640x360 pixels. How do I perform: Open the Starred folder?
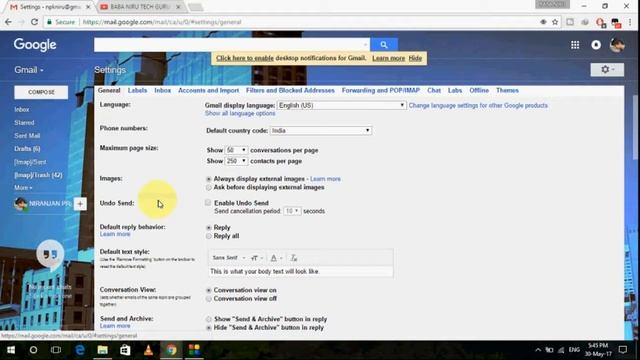point(24,122)
